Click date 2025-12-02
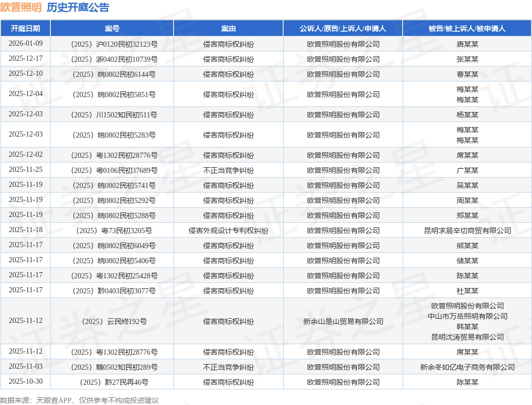The image size is (532, 405). coord(26,155)
